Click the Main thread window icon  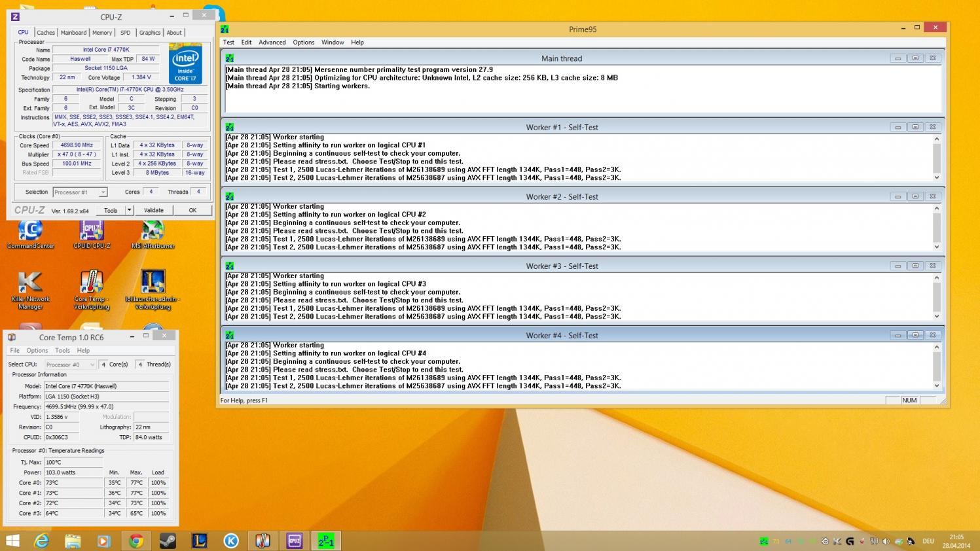229,58
